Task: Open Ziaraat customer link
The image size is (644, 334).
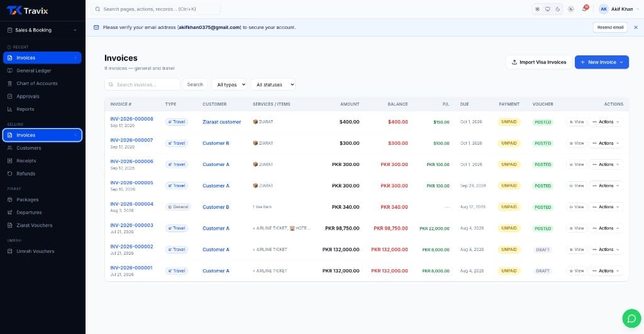Action: [222, 122]
